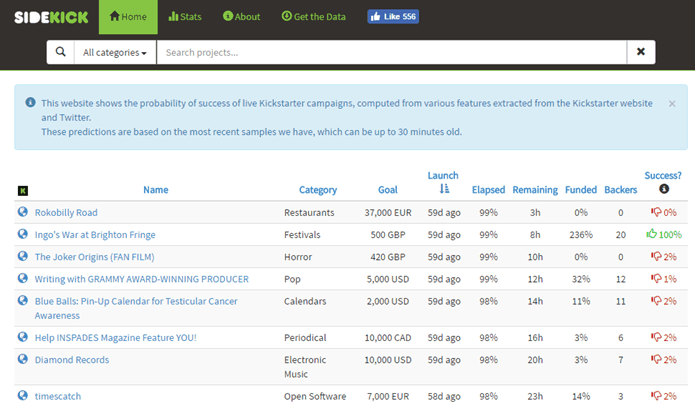Click globe icon for The Joker Origins
The width and height of the screenshot is (695, 406).
[23, 256]
